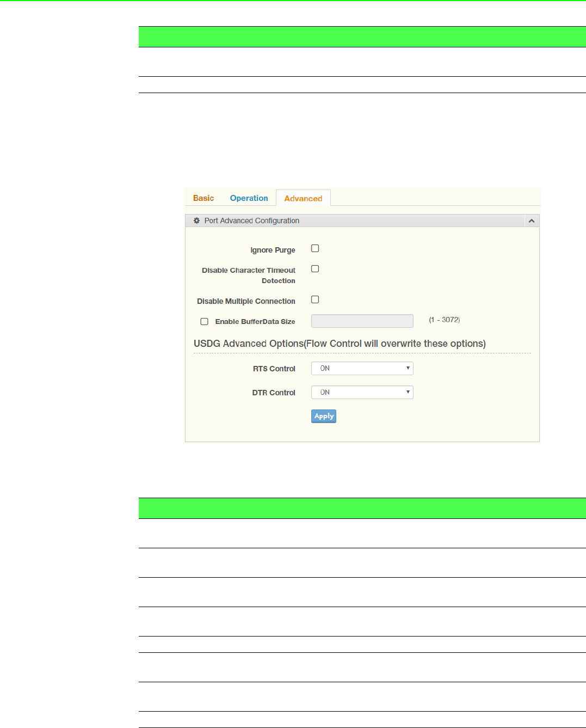Collapse the Port Advanced Configuration panel
This screenshot has height=728, width=586.
(x=532, y=221)
